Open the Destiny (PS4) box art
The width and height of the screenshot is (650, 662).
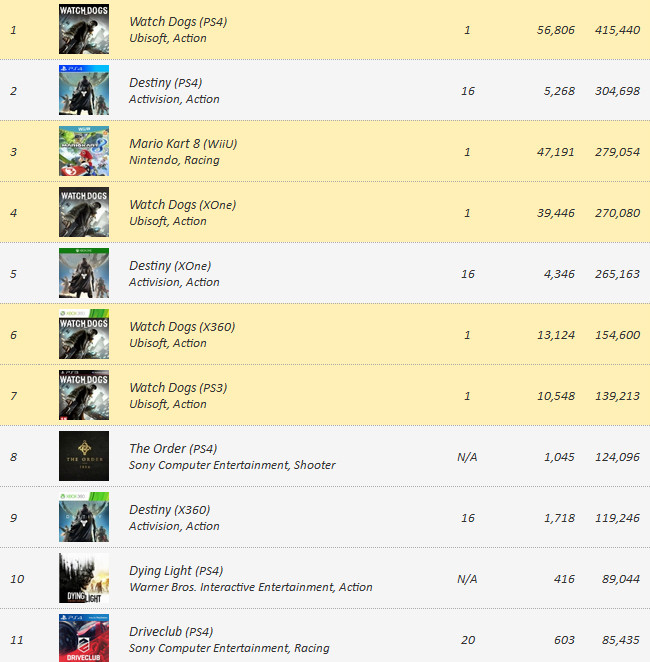(84, 91)
